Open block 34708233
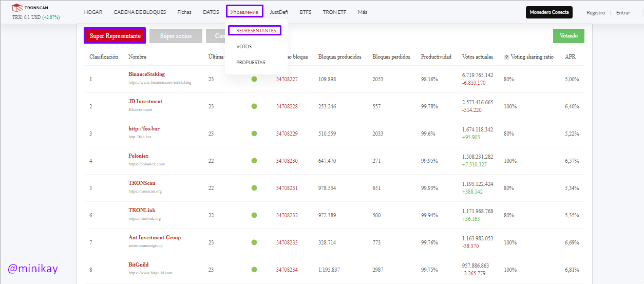This screenshot has width=644, height=284. tap(287, 243)
